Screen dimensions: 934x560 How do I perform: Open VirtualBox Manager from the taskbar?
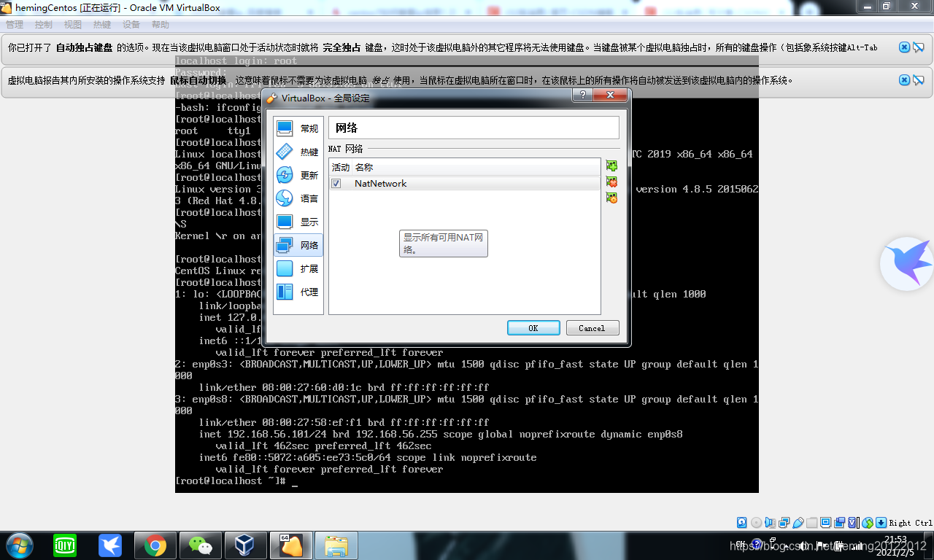tap(245, 545)
